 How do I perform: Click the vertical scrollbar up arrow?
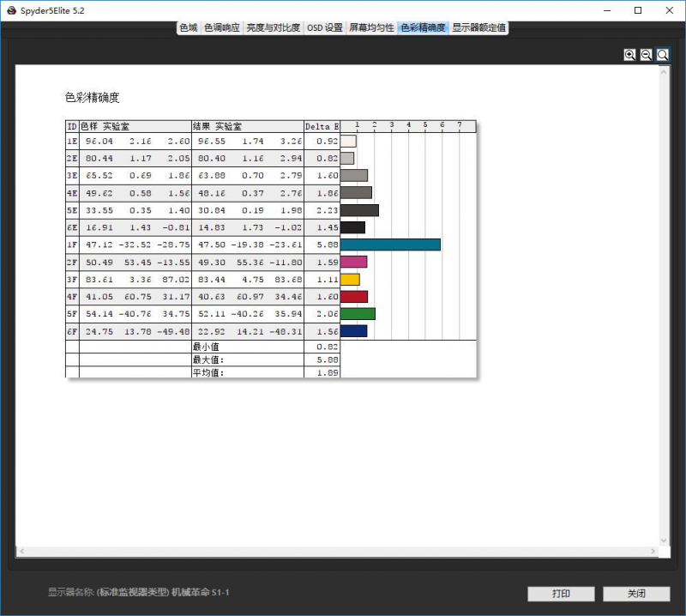663,70
